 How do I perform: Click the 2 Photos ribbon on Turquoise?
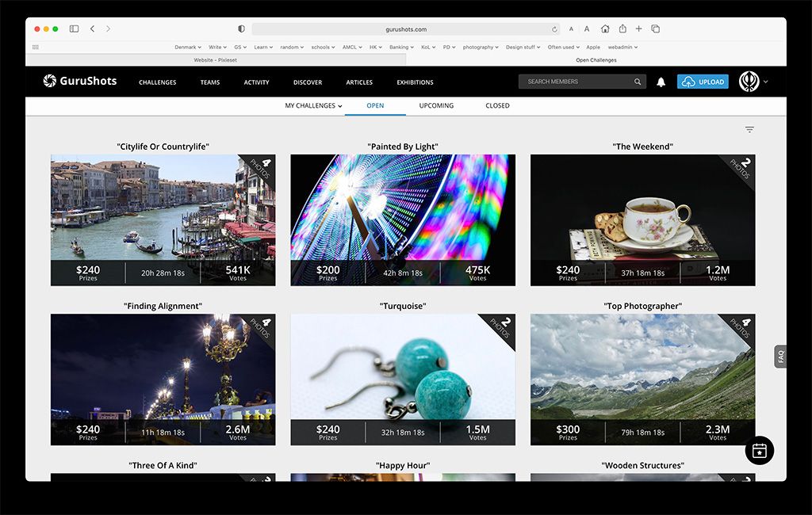pos(500,328)
